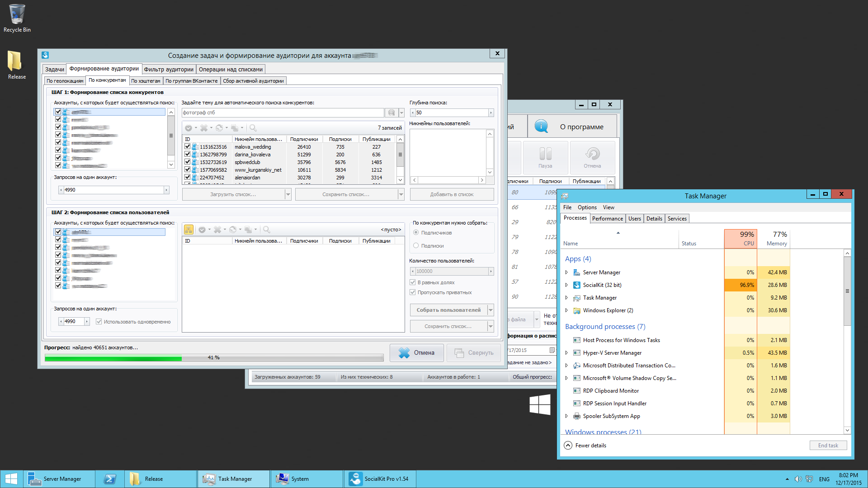Toggle checkbox for www_kurganskiy_net row
Screen dimensions: 868x488
point(188,170)
